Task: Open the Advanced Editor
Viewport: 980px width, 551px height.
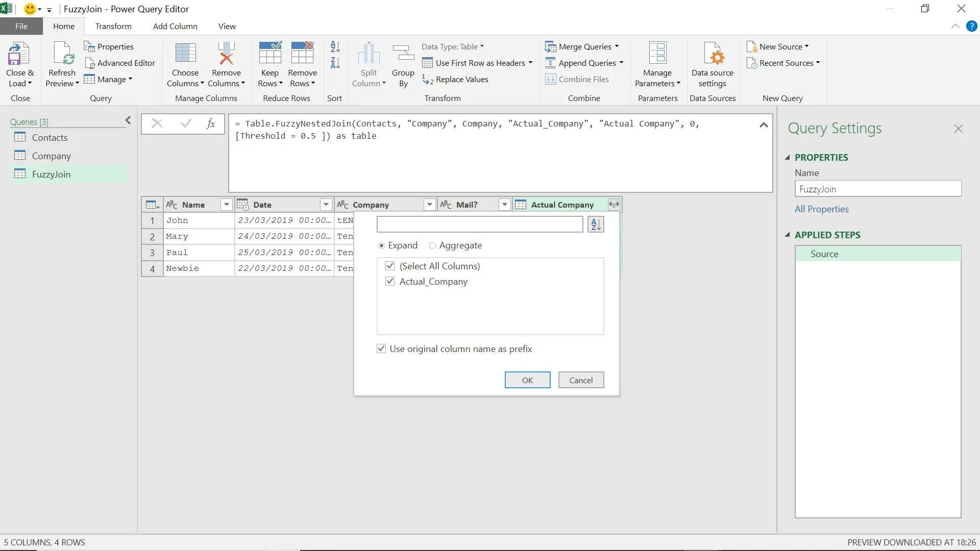Action: [x=119, y=63]
